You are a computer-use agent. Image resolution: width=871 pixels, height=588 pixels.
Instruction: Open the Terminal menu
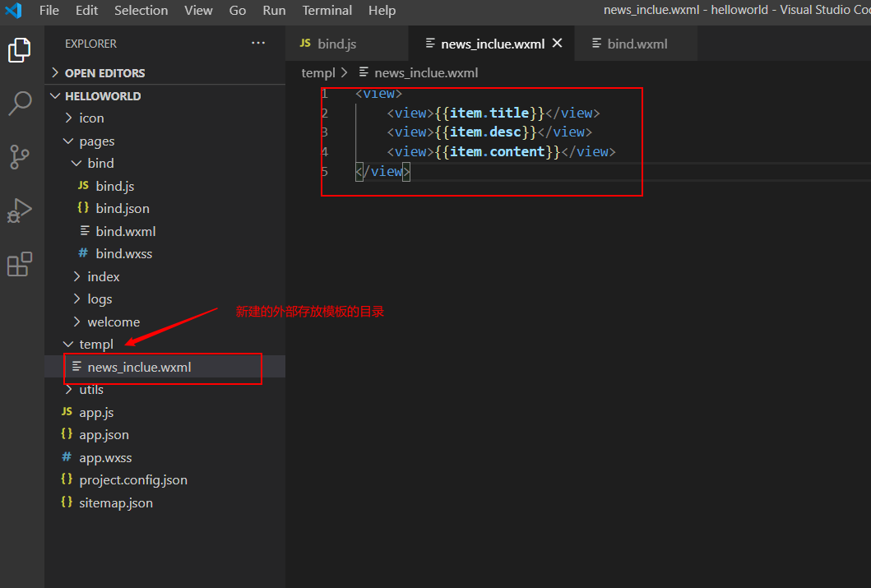[327, 11]
